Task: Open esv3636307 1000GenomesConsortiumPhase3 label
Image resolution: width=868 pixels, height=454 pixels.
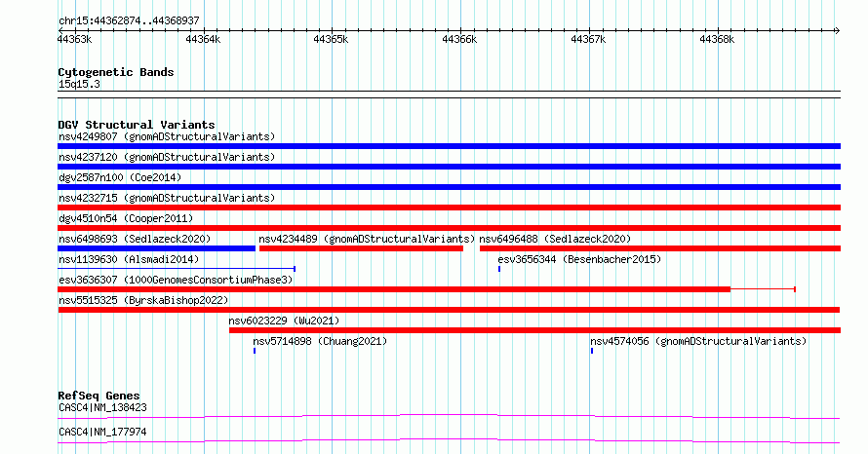Action: coord(176,280)
